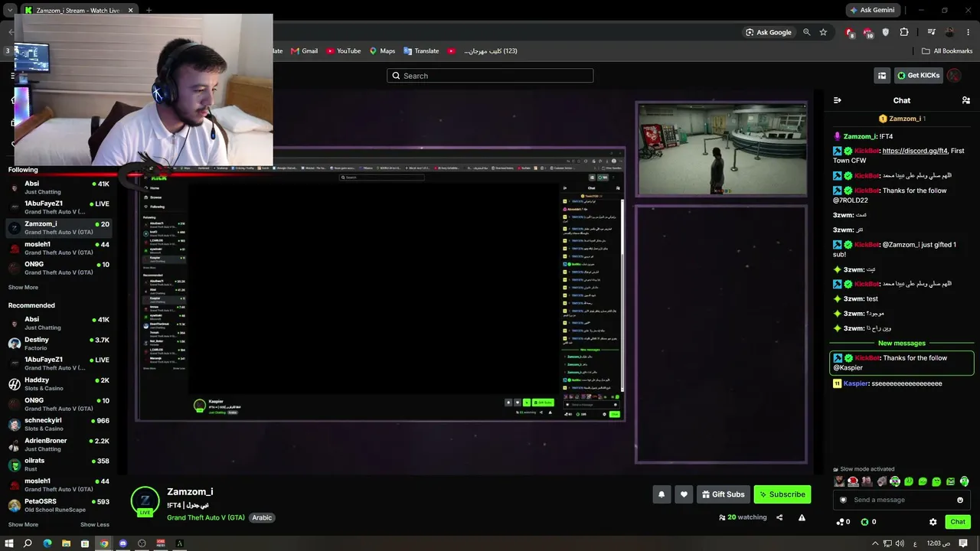Open the media control icon in Chrome toolbar
The width and height of the screenshot is (980, 551).
coord(931,32)
